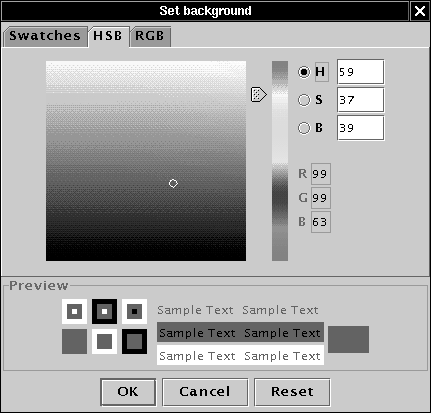Screen dimensions: 431x413
Task: Confirm with the OK button
Action: click(128, 392)
